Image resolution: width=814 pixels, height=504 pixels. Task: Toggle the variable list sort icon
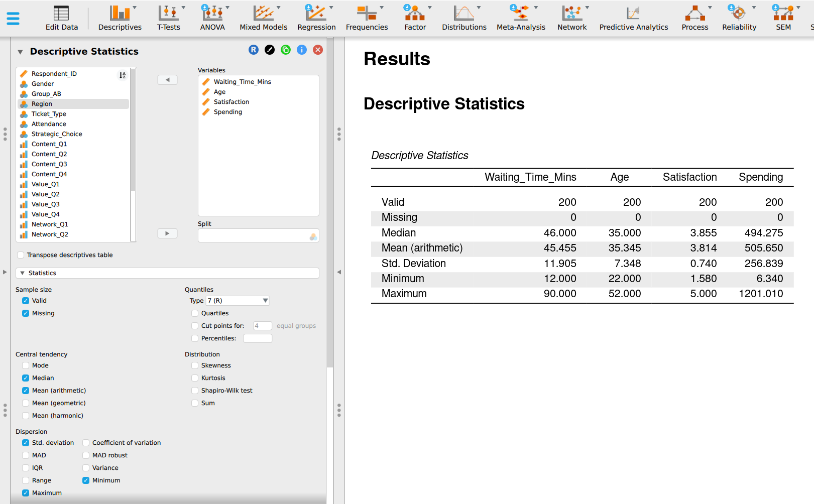tap(122, 75)
